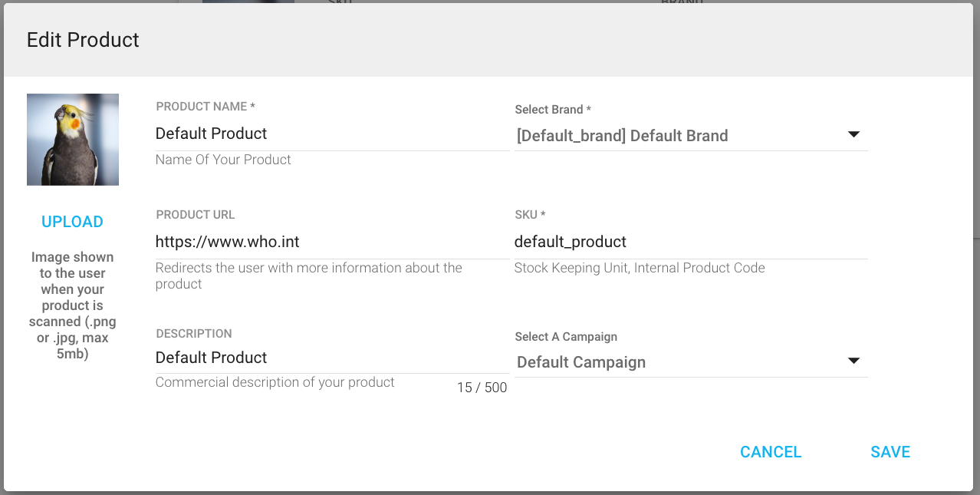Click the SAVE button
The height and width of the screenshot is (495, 980).
[890, 452]
